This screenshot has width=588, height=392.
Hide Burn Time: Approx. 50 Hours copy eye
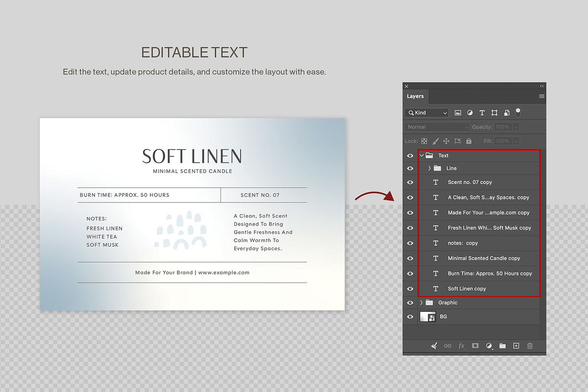[x=410, y=273]
